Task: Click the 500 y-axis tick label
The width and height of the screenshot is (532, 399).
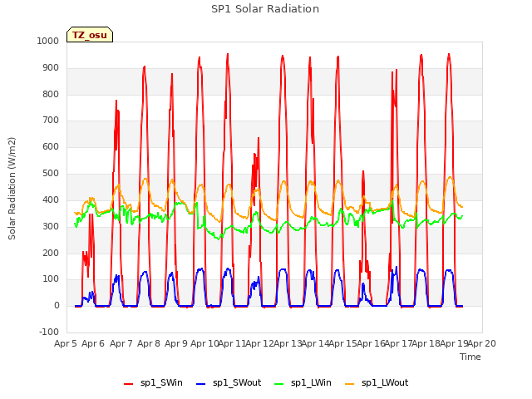Action: pos(51,174)
